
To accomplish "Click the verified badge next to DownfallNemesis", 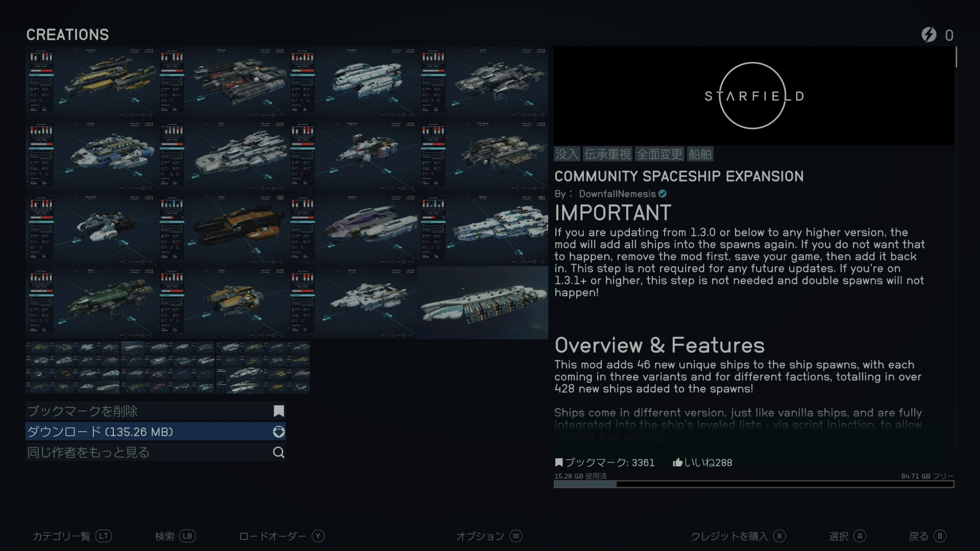I will 663,194.
